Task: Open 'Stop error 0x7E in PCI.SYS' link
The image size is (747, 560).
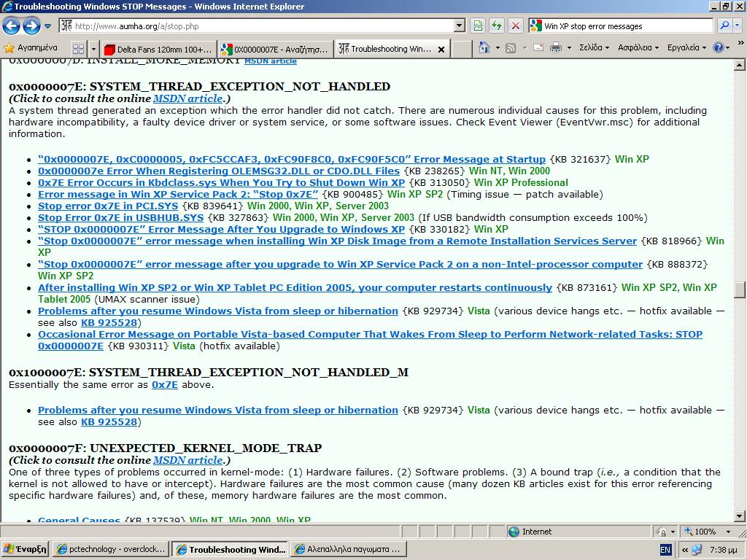Action: pyautogui.click(x=108, y=206)
